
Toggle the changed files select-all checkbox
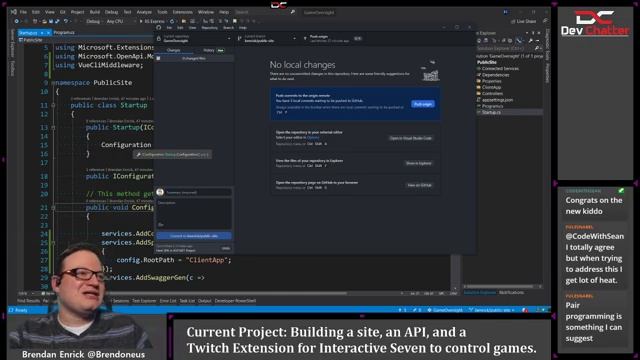click(159, 58)
